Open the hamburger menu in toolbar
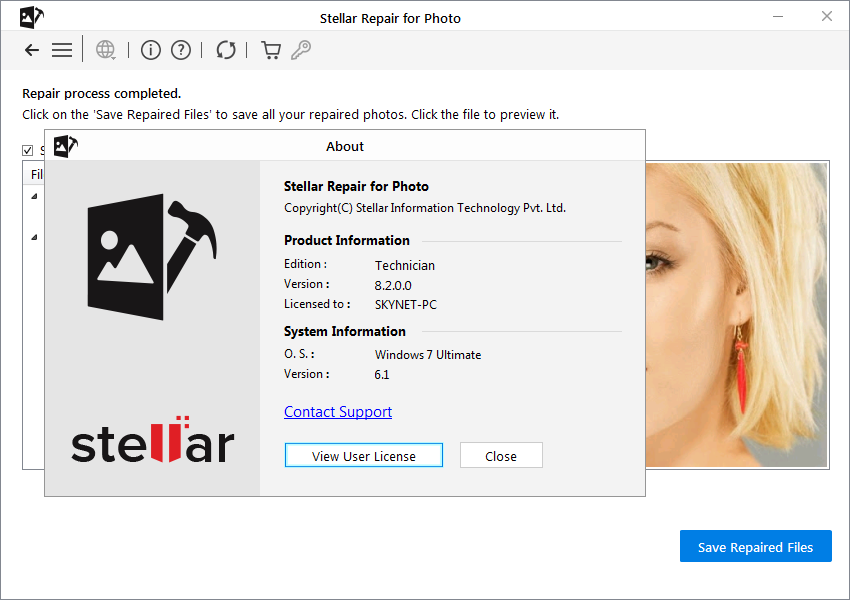850x600 pixels. pyautogui.click(x=62, y=50)
